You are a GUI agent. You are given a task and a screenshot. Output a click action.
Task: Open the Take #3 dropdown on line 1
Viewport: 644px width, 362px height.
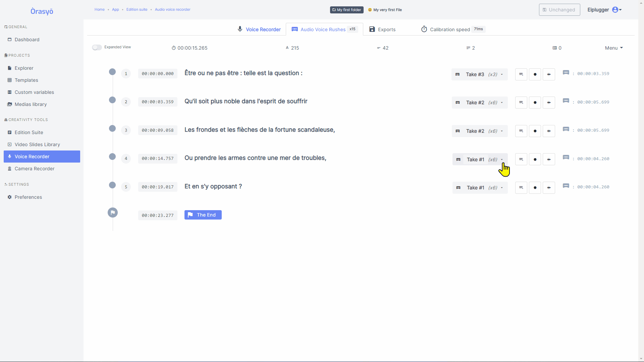coord(480,74)
